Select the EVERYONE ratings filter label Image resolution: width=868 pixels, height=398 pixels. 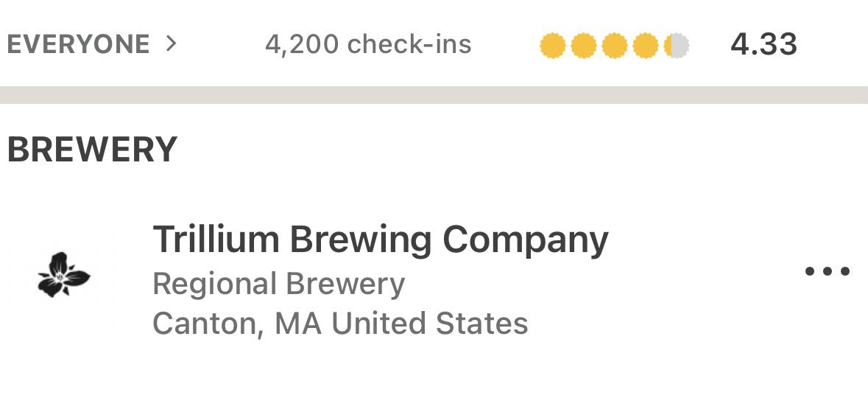tap(78, 44)
